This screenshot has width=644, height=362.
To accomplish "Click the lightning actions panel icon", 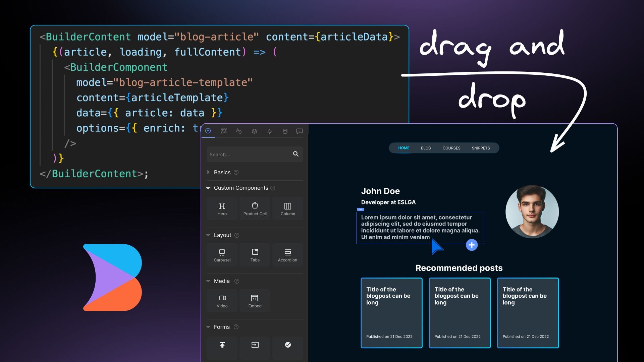I will (269, 131).
